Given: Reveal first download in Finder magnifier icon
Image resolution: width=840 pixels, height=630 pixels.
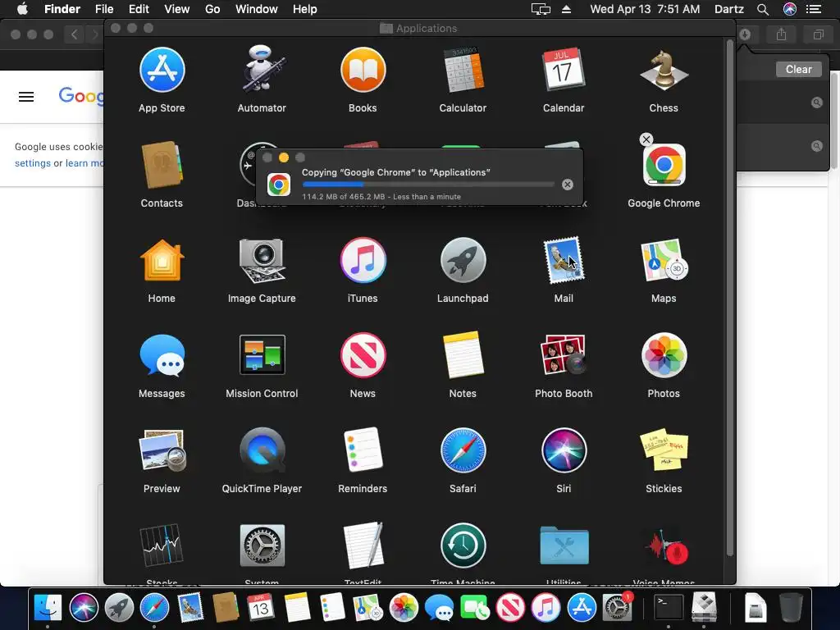Looking at the screenshot, I should (x=816, y=103).
